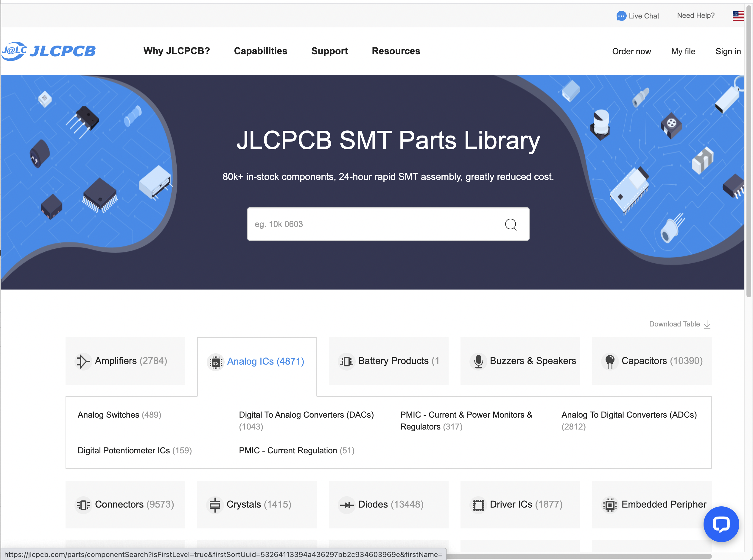Click the parts search input field

coord(388,224)
